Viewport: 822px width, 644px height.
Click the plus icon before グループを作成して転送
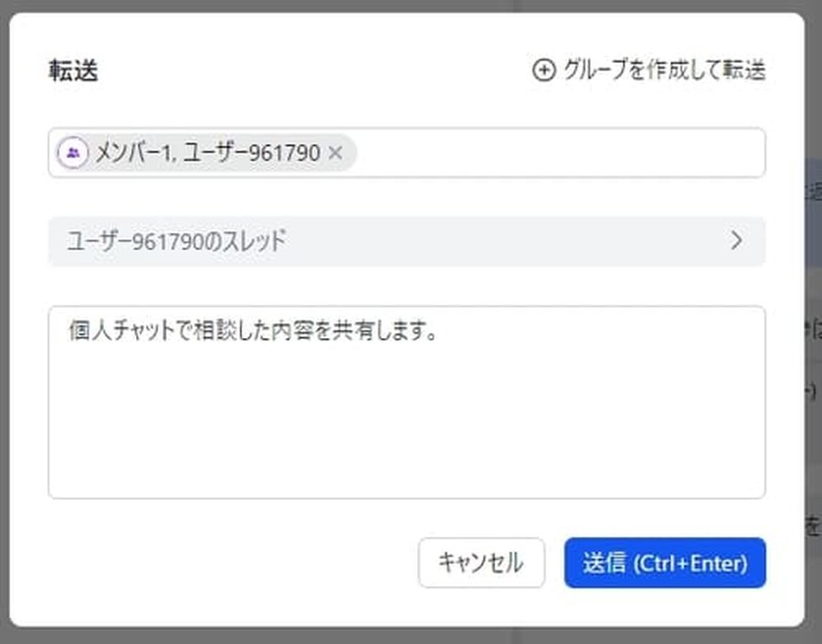[x=544, y=69]
